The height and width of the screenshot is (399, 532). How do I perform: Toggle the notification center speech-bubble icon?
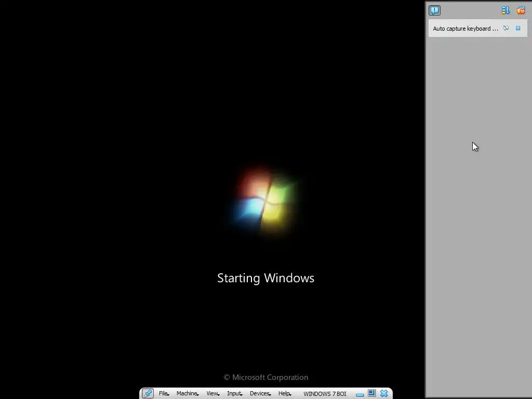click(434, 10)
